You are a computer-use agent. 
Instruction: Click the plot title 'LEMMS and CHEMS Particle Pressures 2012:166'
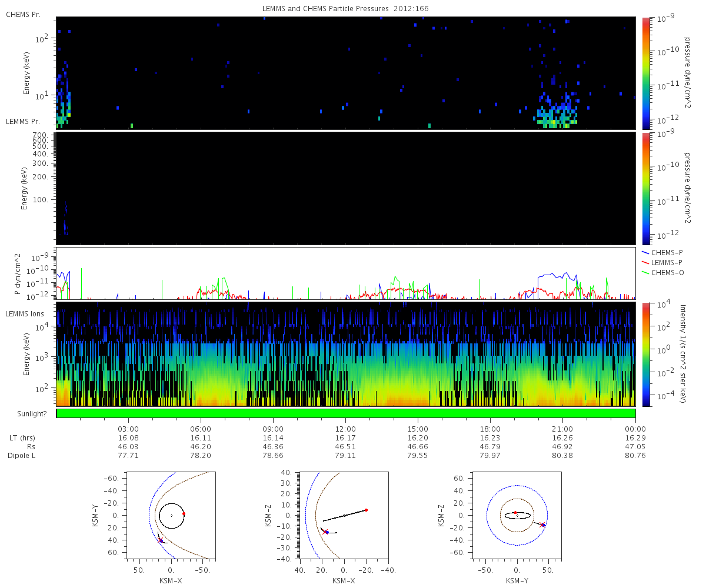click(x=346, y=9)
